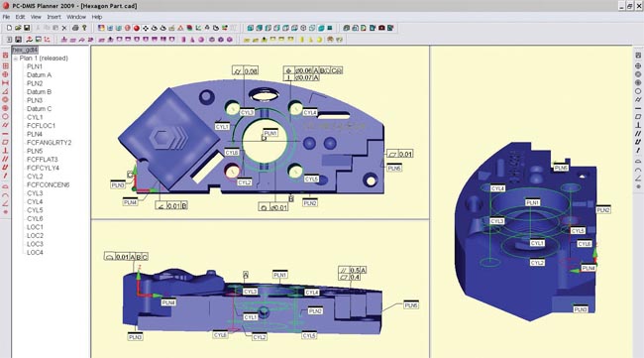The height and width of the screenshot is (358, 644).
Task: Open the Window menu
Action: pos(76,17)
